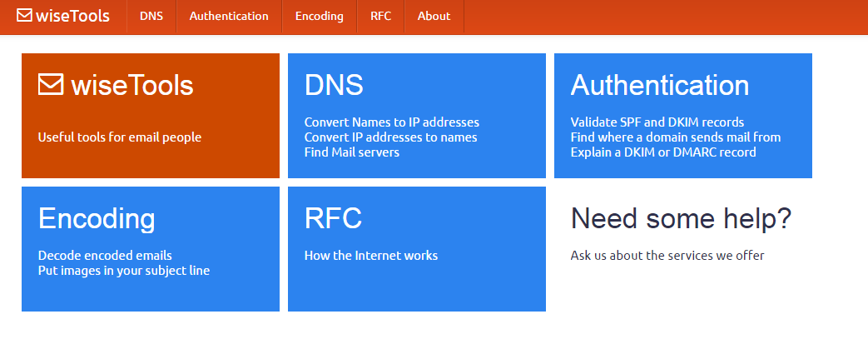The image size is (868, 339).
Task: Click the large envelope icon in orange tile
Action: (x=51, y=85)
